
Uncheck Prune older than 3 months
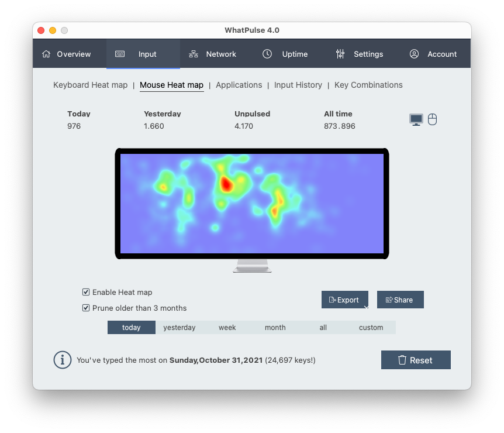(x=86, y=308)
